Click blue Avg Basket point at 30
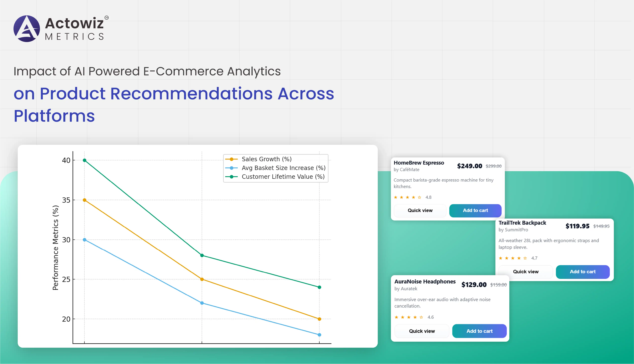The image size is (634, 364). tap(85, 240)
